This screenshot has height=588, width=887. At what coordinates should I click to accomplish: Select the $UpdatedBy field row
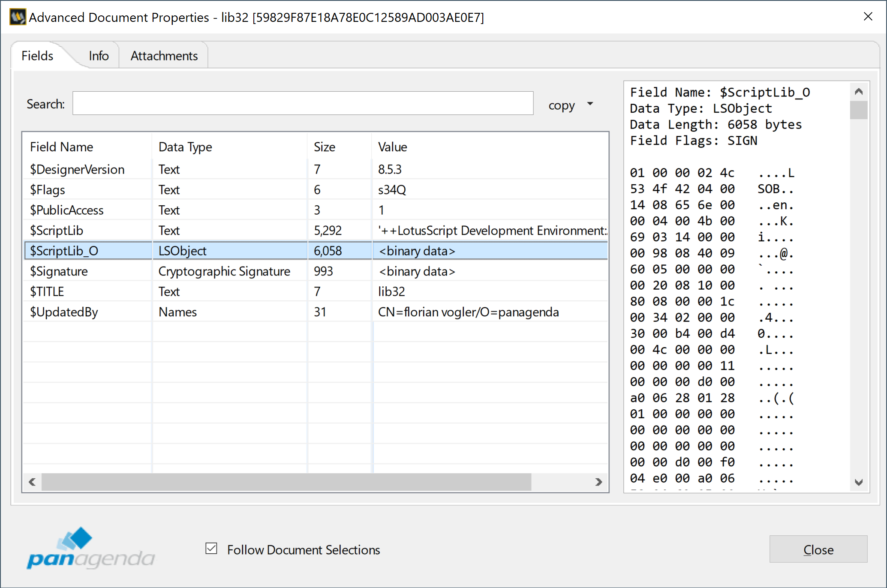click(64, 312)
